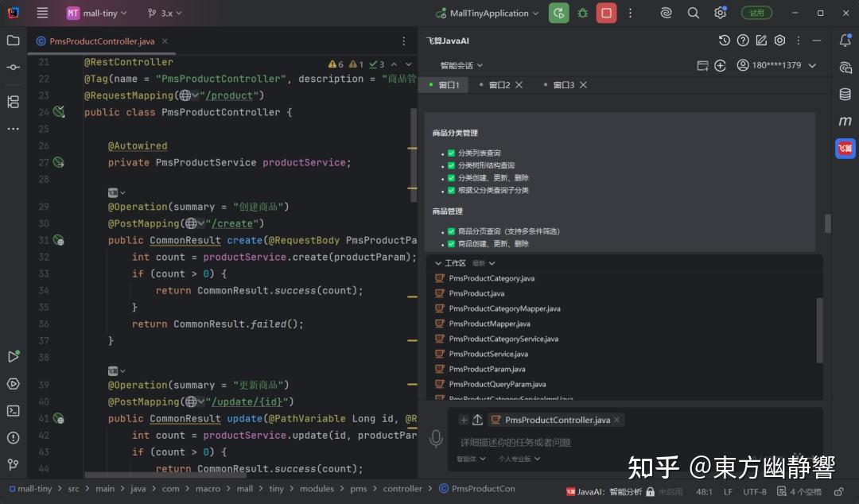This screenshot has height=504, width=859.
Task: Toggle checkbox for 分类创建、更新、删除
Action: [452, 177]
